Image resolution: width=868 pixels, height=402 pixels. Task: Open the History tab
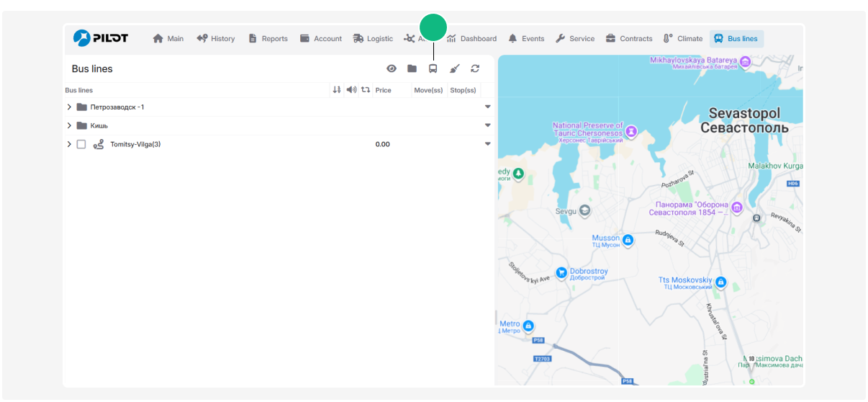coord(216,39)
